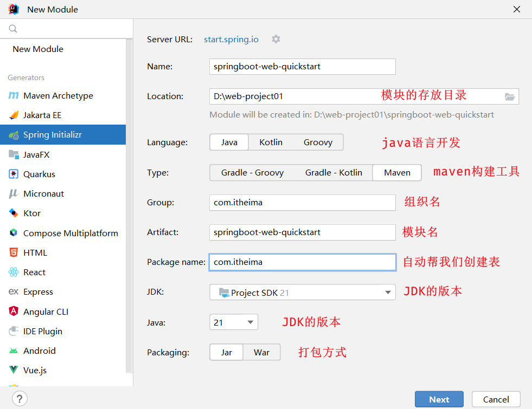
Task: Choose Gradle - Groovy build type
Action: 252,173
